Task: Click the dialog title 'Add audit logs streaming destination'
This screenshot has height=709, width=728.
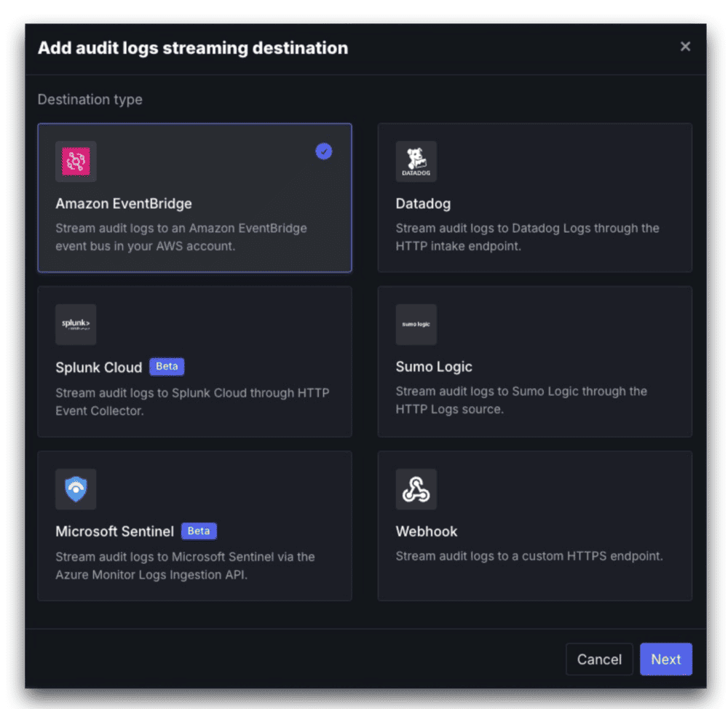Action: [193, 48]
